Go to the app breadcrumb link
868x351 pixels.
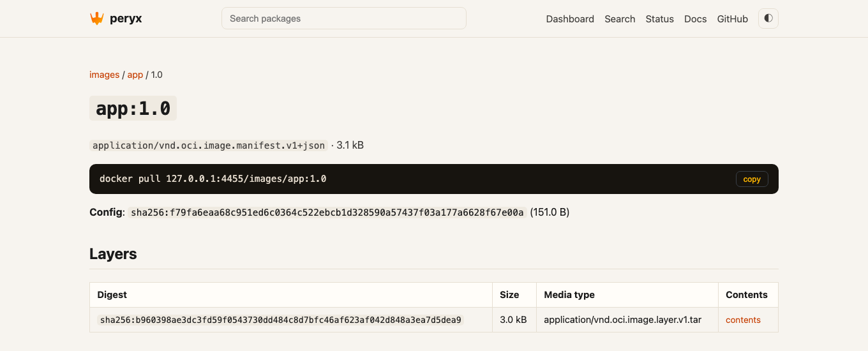(135, 75)
